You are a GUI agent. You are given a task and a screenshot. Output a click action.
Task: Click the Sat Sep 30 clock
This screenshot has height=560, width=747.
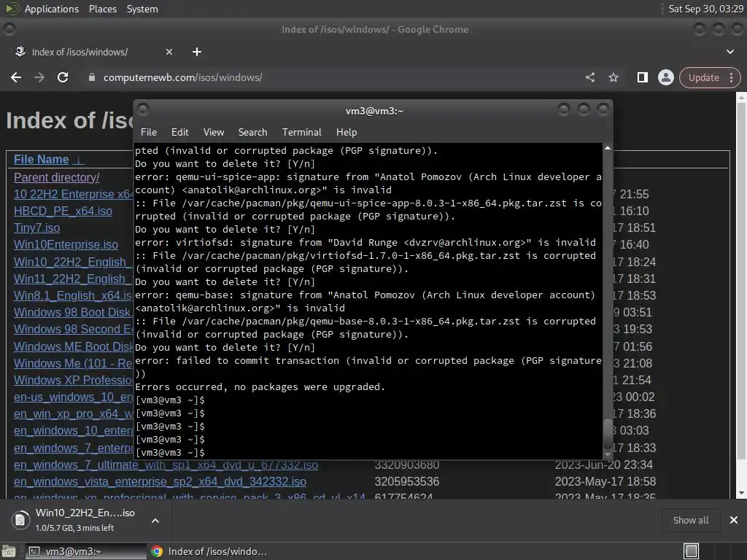click(705, 9)
